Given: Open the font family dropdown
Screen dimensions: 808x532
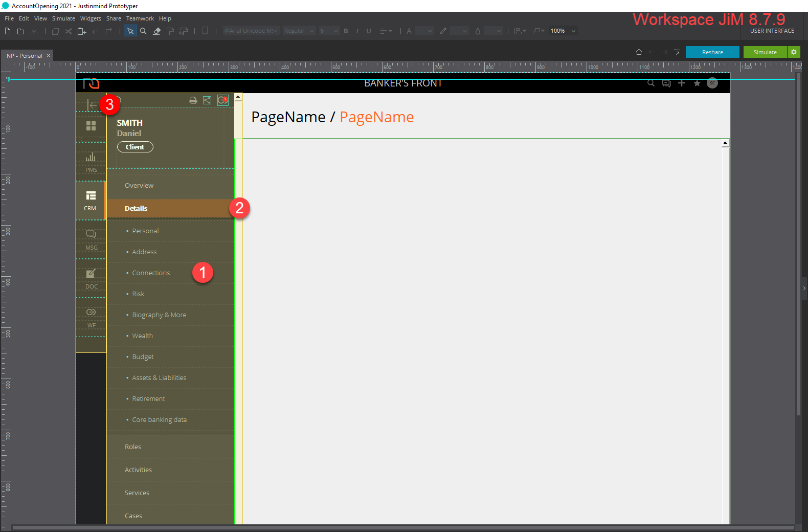Looking at the screenshot, I should (x=251, y=31).
